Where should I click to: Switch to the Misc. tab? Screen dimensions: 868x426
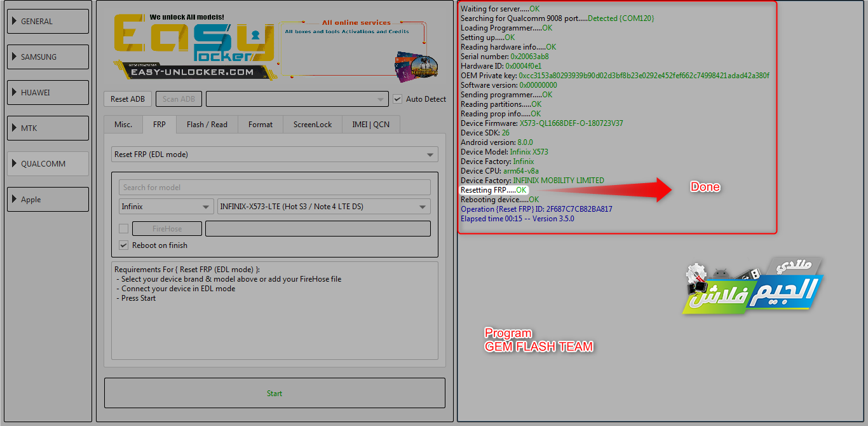[x=123, y=124]
